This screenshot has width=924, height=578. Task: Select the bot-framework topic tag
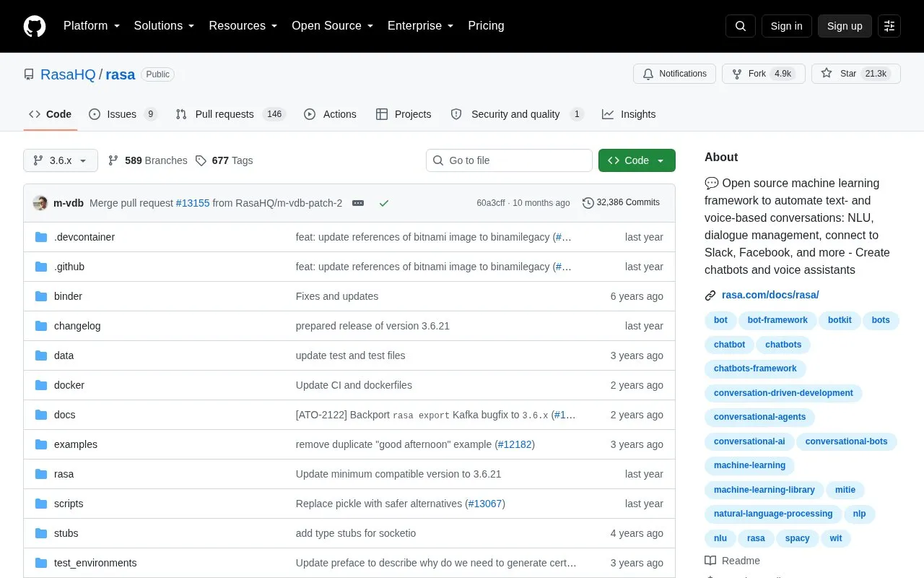coord(777,320)
